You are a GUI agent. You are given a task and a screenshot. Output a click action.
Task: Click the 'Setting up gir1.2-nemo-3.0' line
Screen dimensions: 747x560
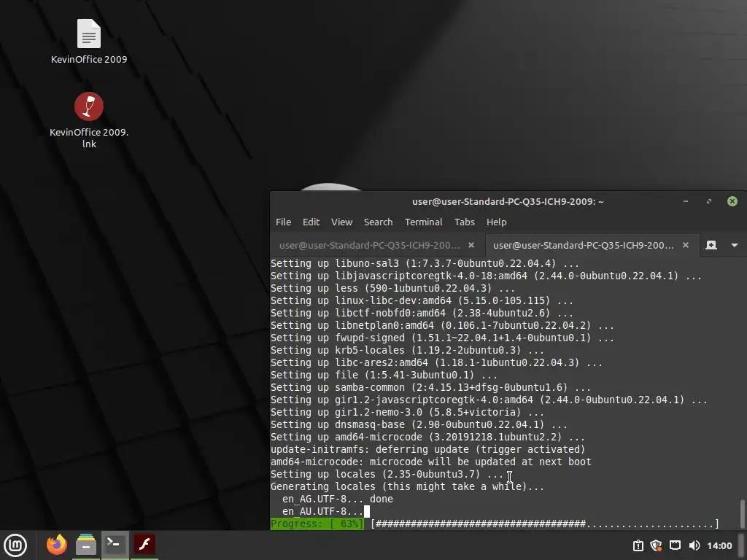[407, 413]
